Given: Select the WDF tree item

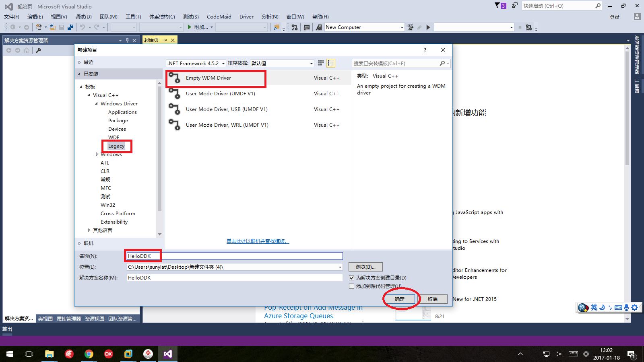Looking at the screenshot, I should [x=114, y=138].
